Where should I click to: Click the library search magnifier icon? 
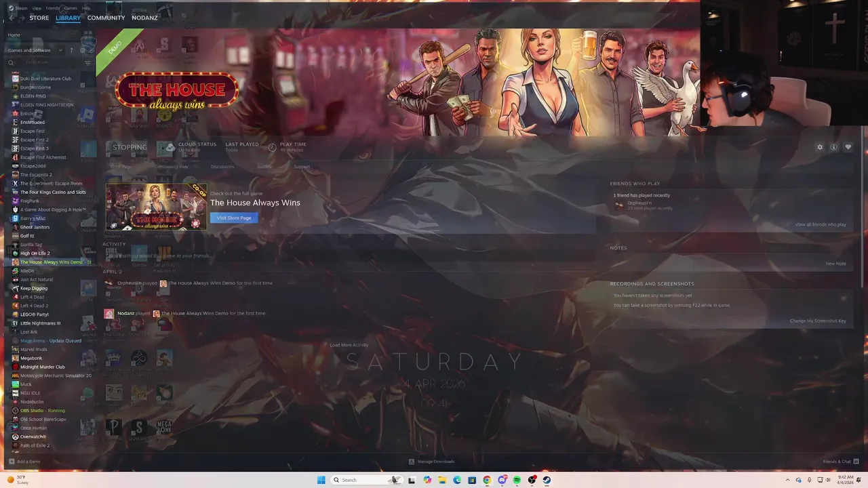pos(12,62)
